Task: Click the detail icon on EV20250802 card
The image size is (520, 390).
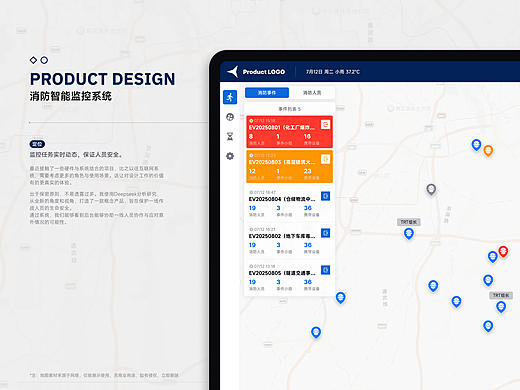Action: click(x=325, y=233)
